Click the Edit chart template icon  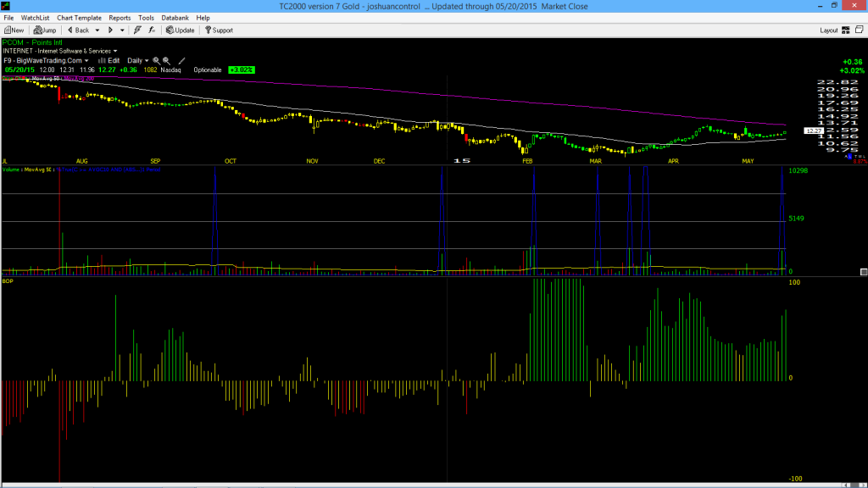pos(109,61)
